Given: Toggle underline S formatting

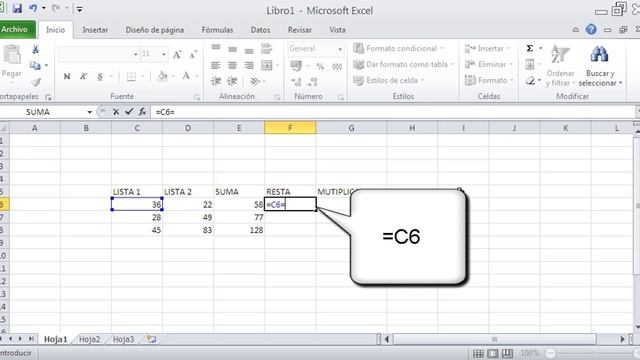Looking at the screenshot, I should 100,76.
